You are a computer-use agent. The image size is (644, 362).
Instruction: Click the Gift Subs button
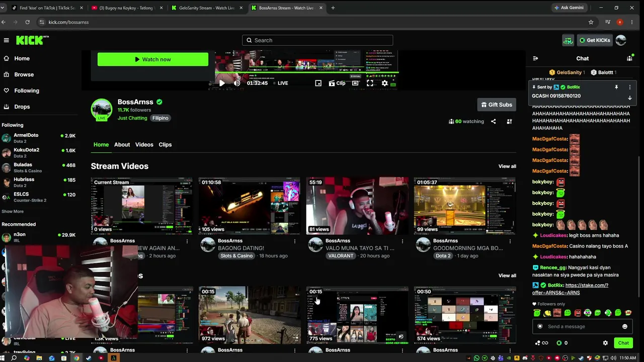(x=497, y=105)
